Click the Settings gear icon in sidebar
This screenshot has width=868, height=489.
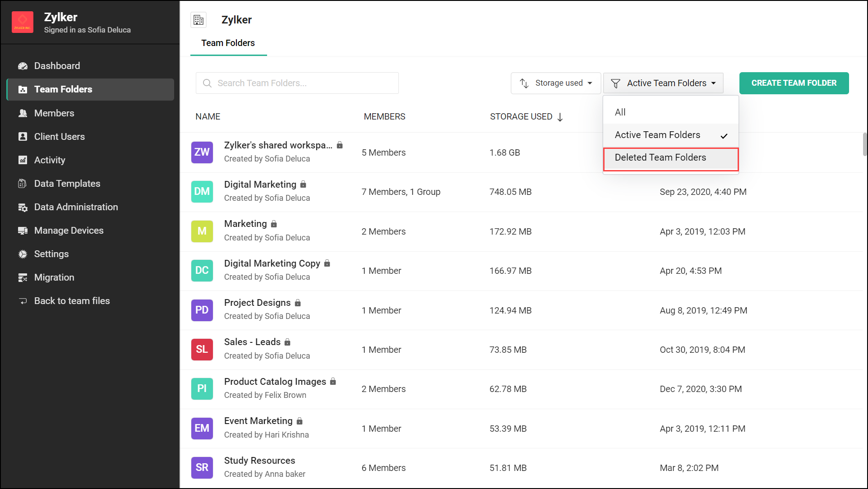coord(23,254)
